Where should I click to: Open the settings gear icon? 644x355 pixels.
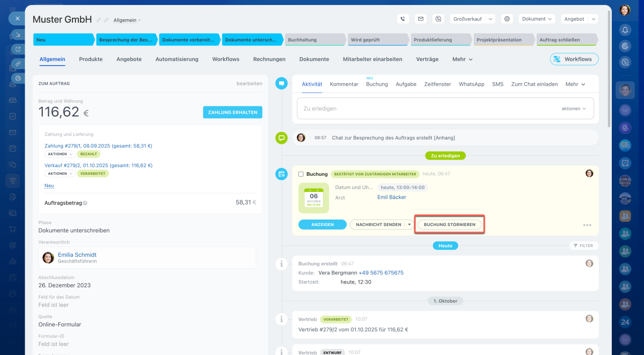(507, 19)
